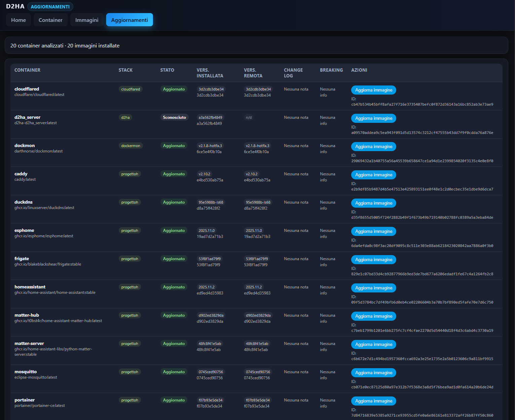Click the matter-server container name
The height and width of the screenshot is (420, 515).
[x=29, y=343]
